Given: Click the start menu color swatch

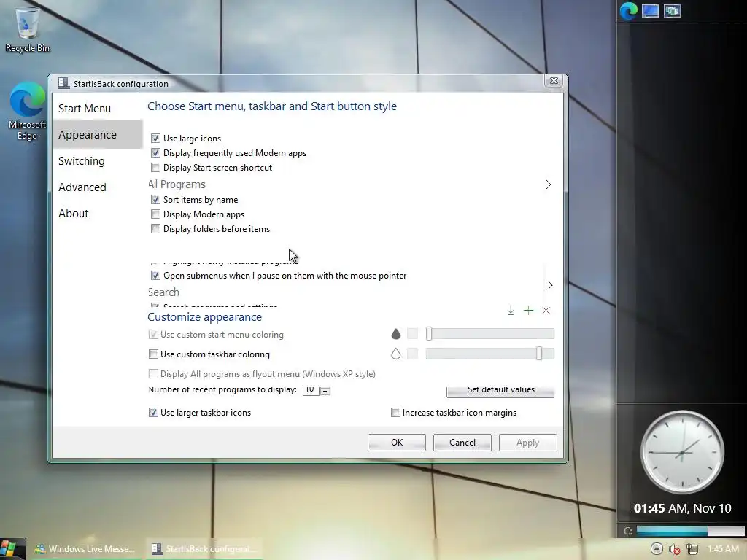Looking at the screenshot, I should [x=413, y=334].
